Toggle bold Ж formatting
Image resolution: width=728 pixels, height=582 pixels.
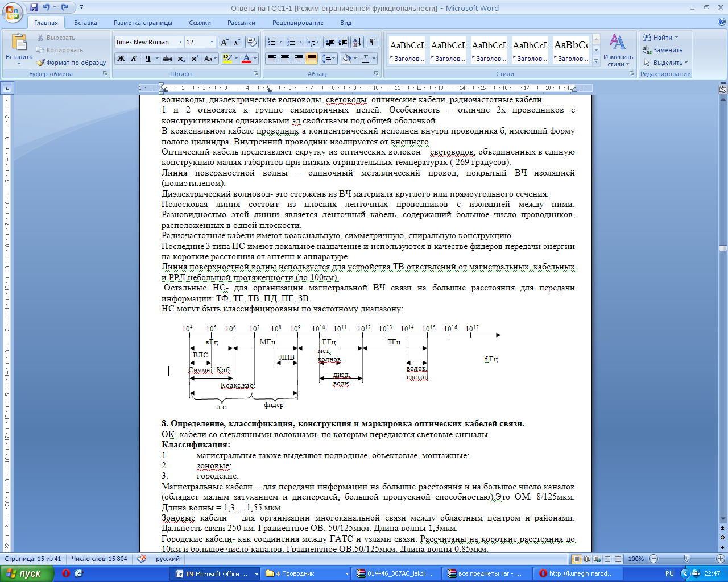(121, 59)
